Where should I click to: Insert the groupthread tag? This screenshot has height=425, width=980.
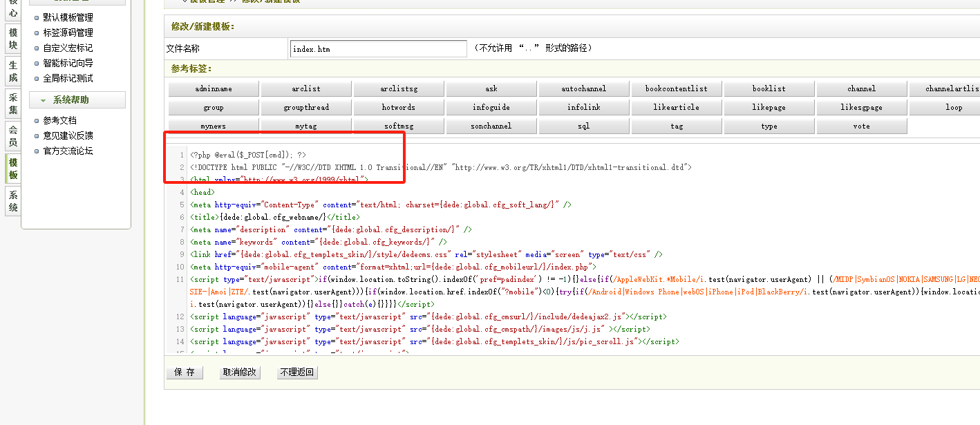(306, 107)
